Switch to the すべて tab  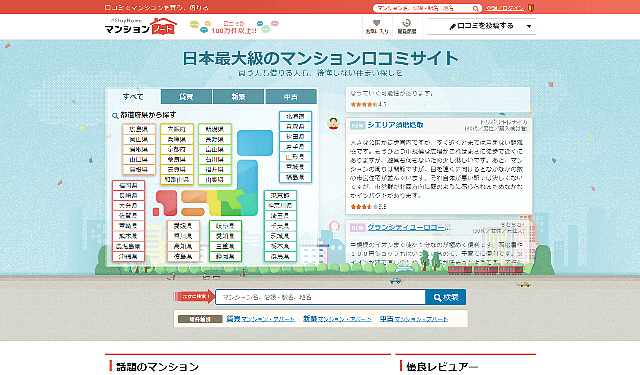pos(133,97)
